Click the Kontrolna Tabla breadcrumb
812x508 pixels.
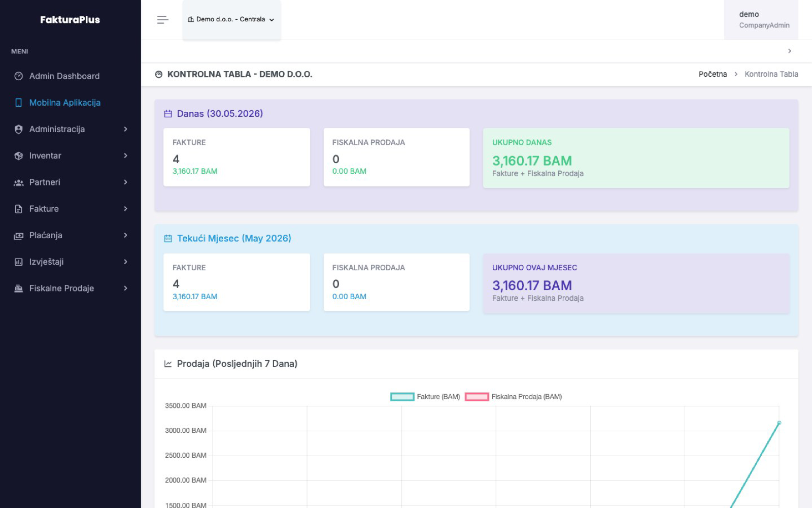pos(771,74)
